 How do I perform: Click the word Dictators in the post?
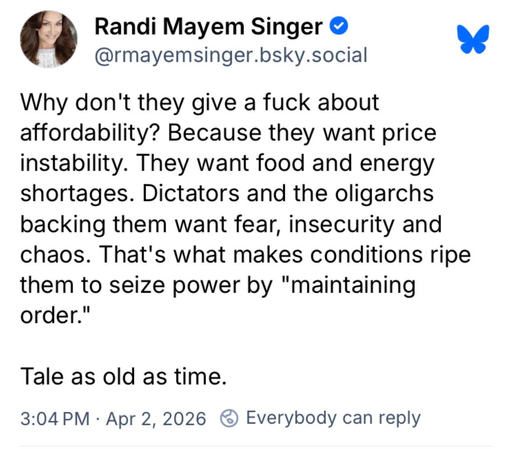[x=191, y=194]
